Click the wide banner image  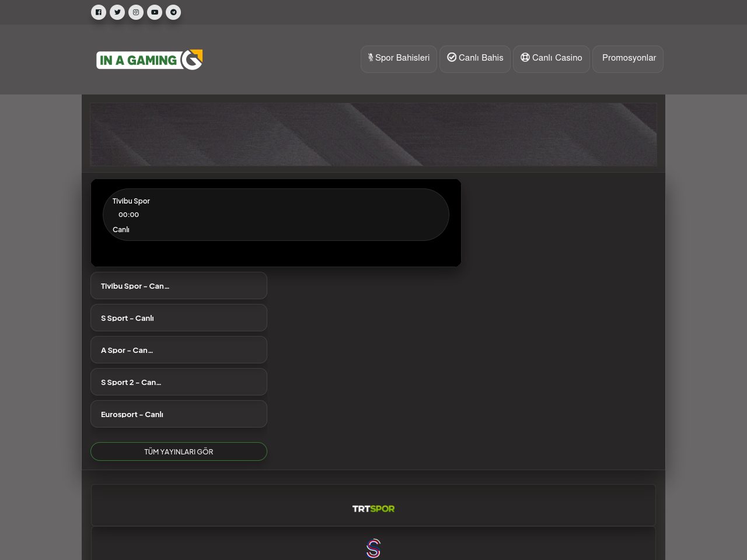(x=373, y=135)
